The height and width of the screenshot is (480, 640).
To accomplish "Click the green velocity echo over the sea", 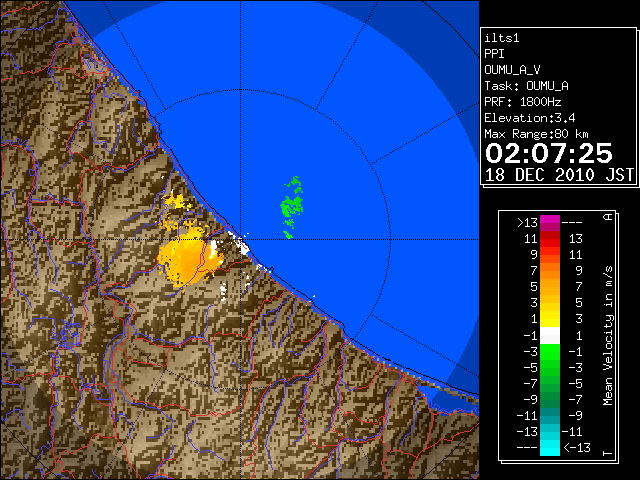I will (292, 207).
